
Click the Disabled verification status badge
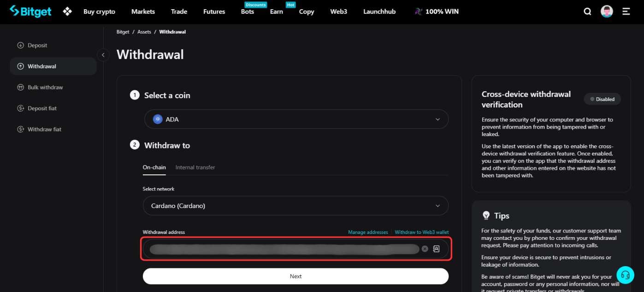click(602, 99)
